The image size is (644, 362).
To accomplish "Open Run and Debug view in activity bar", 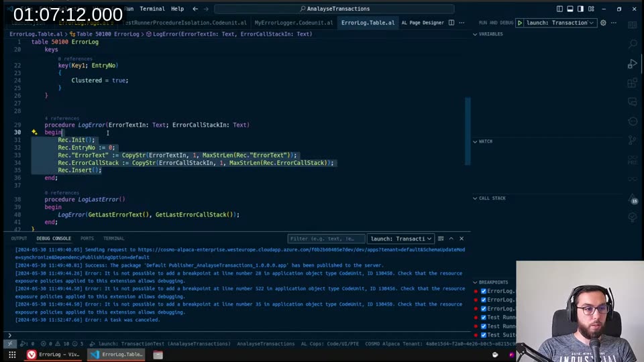I will click(633, 64).
